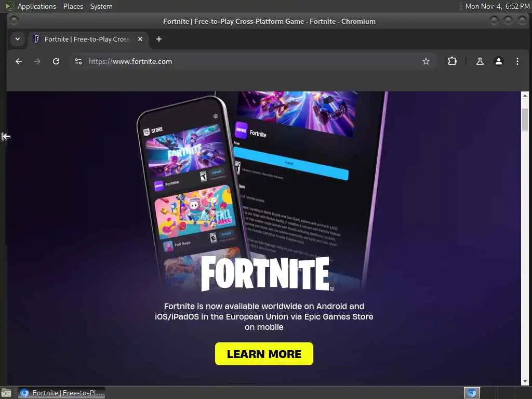This screenshot has width=532, height=399.
Task: View site information icon in address bar
Action: click(x=78, y=61)
